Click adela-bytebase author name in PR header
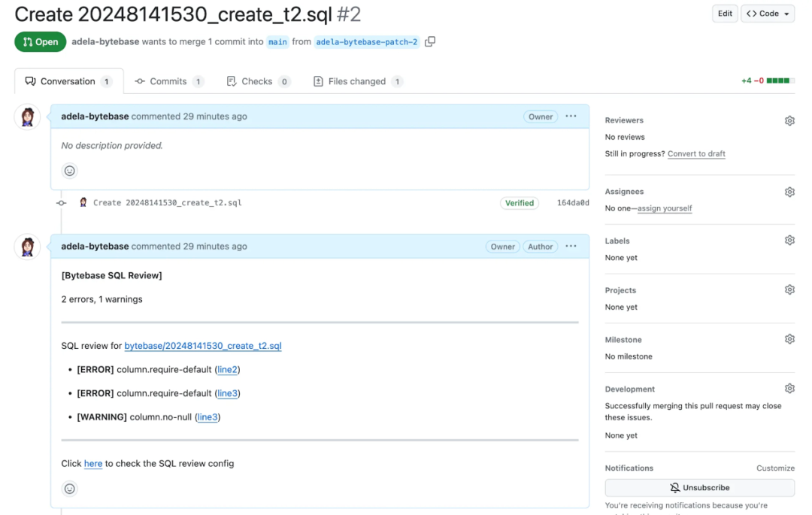The image size is (812, 515). (x=105, y=41)
